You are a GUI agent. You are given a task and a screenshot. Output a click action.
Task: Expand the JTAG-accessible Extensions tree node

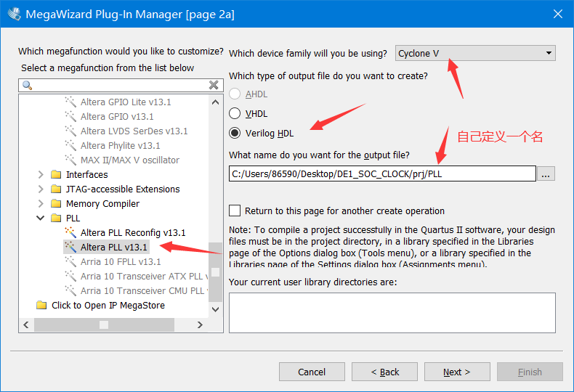click(x=41, y=189)
